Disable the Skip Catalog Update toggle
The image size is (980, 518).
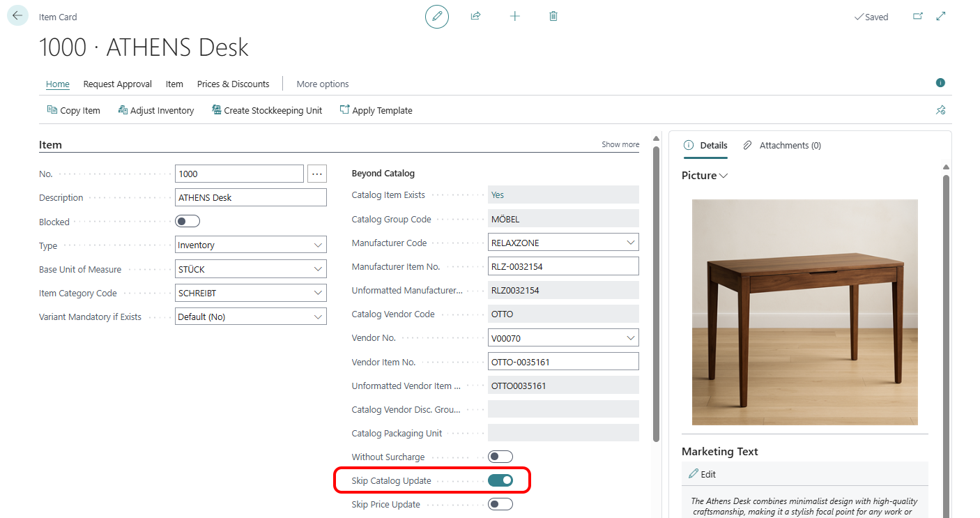[x=500, y=480]
